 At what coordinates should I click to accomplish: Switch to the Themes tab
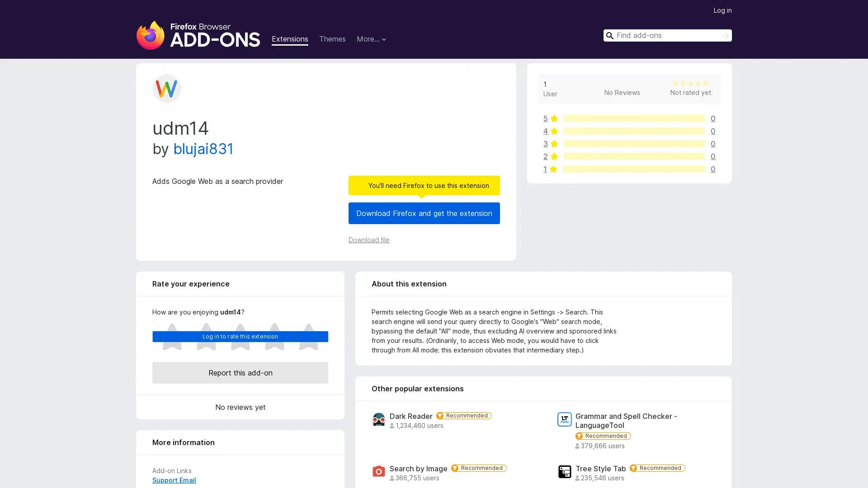click(x=332, y=39)
